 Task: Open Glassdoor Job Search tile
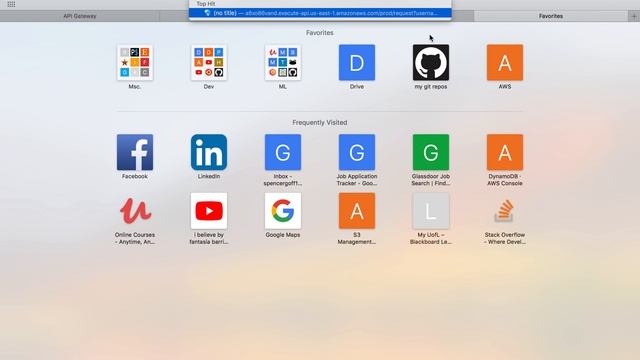pos(431,152)
